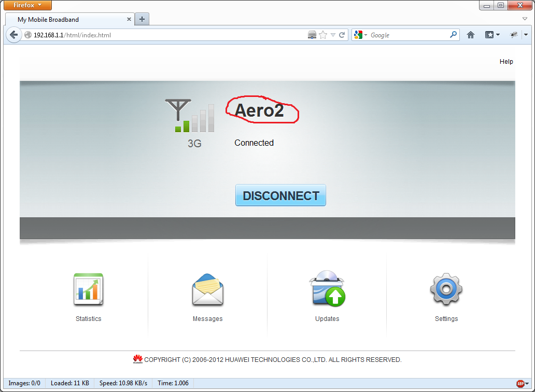Click the search magnifier icon
Image resolution: width=535 pixels, height=392 pixels.
pos(453,35)
